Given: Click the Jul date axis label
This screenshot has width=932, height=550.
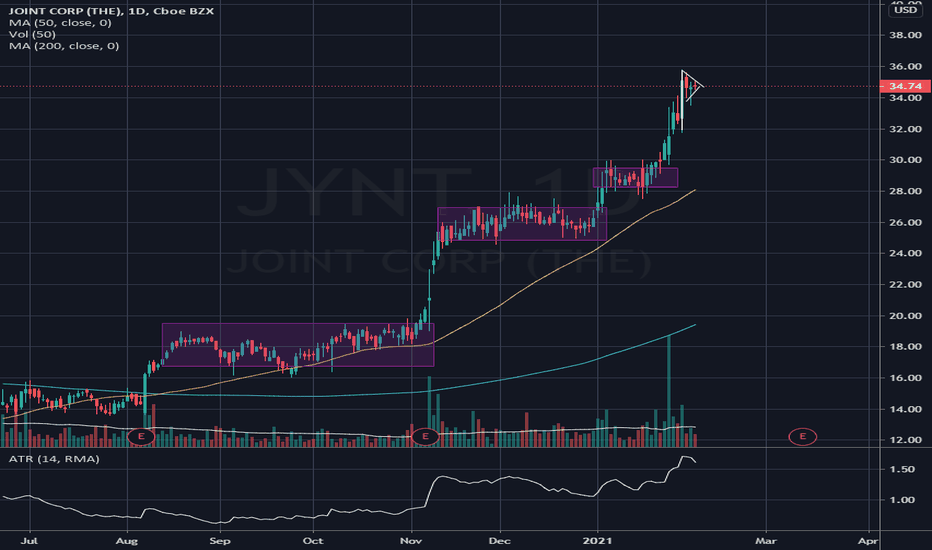Looking at the screenshot, I should [29, 540].
